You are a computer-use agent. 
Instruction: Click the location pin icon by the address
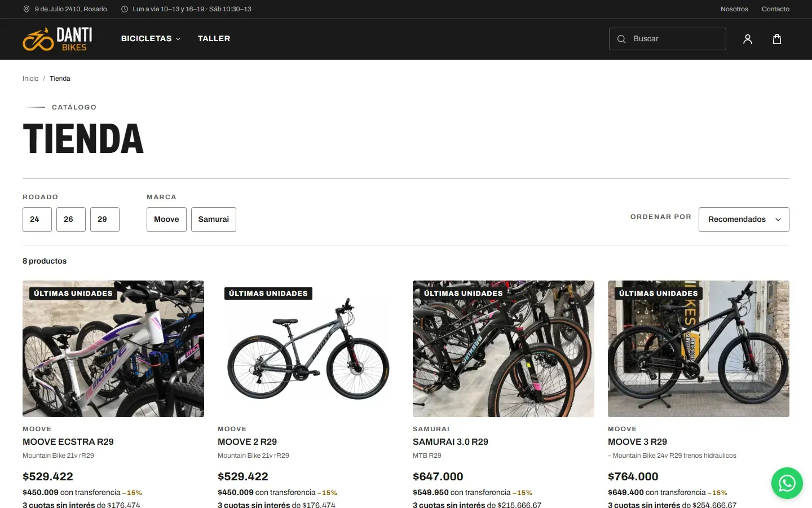[27, 9]
